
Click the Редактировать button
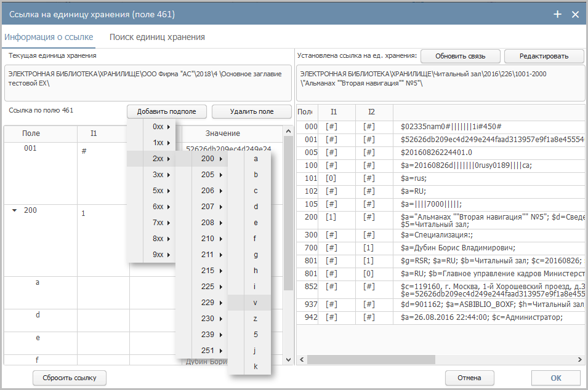[x=544, y=56]
